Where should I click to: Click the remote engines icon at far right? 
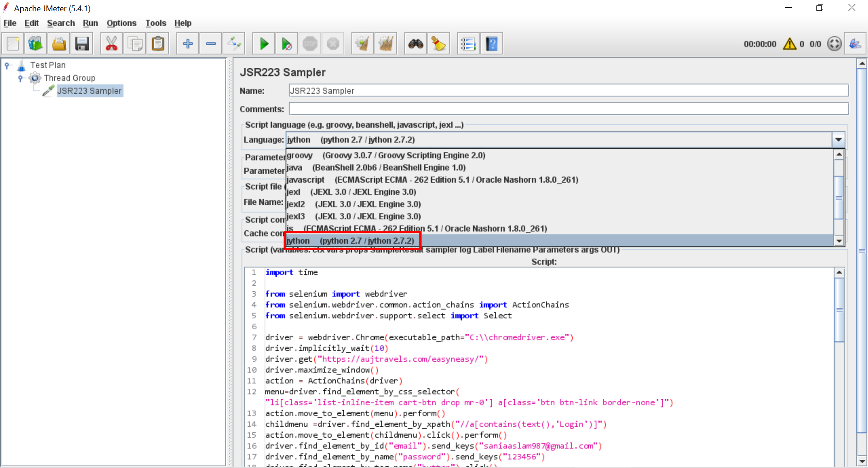[855, 44]
